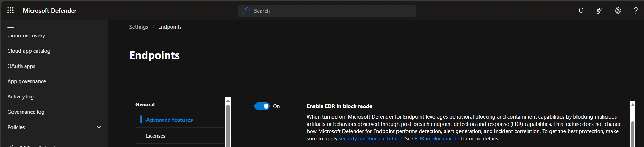Image resolution: width=644 pixels, height=147 pixels.
Task: Open Cloud app catalog
Action: coord(29,51)
